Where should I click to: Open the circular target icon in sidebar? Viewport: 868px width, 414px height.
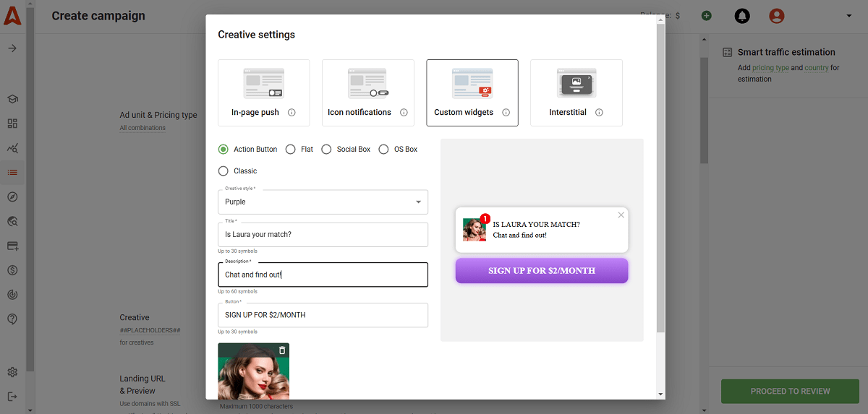[x=12, y=295]
